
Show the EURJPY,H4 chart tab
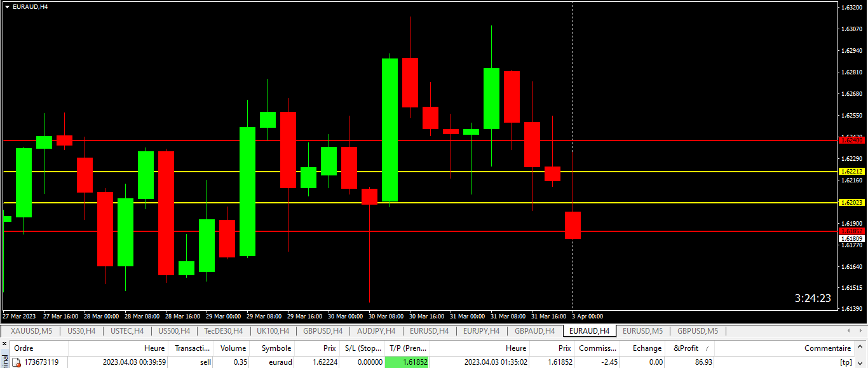coord(482,331)
